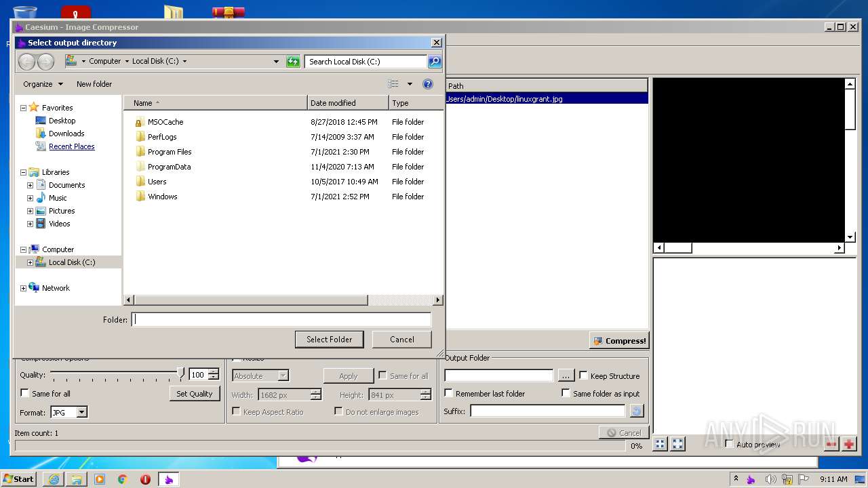The image size is (868, 488).
Task: Open Windows Explorer from the taskbar
Action: pos(77,479)
